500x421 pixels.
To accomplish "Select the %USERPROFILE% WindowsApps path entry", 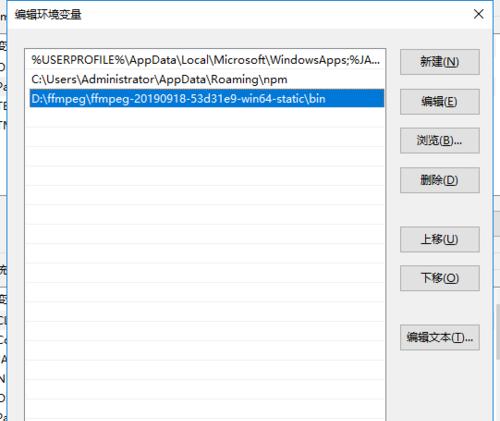I will pyautogui.click(x=207, y=60).
